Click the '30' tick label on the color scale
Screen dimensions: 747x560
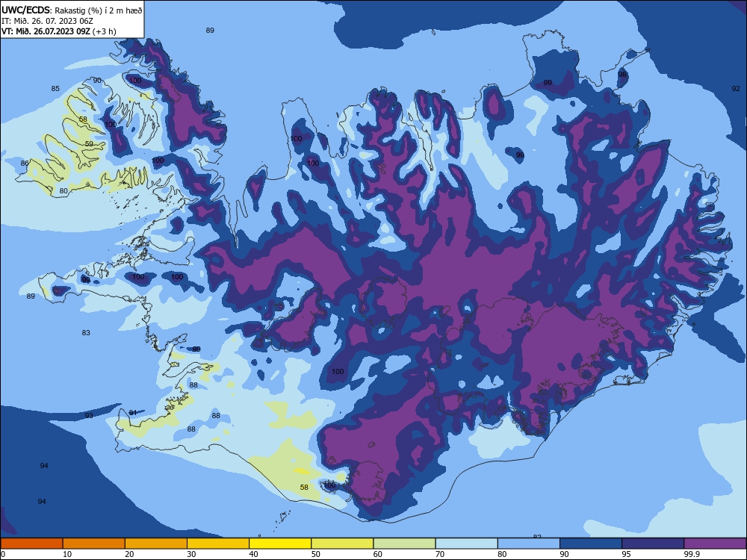pos(191,554)
